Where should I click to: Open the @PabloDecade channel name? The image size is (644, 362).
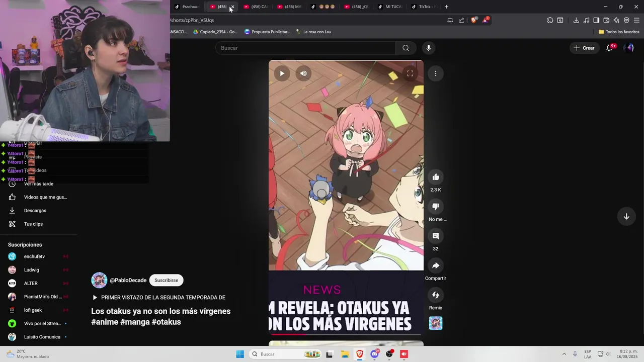point(128,280)
